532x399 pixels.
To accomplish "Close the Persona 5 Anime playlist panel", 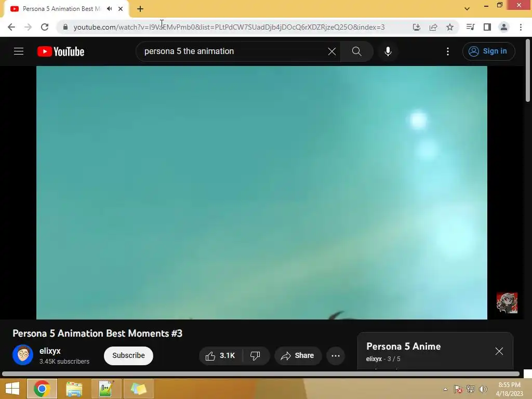I will click(x=499, y=351).
